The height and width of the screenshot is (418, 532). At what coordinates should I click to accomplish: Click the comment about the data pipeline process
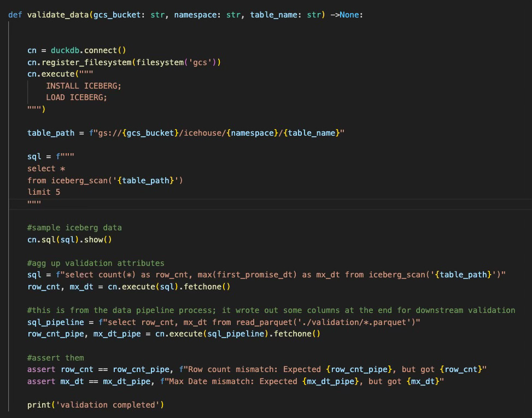pos(271,310)
